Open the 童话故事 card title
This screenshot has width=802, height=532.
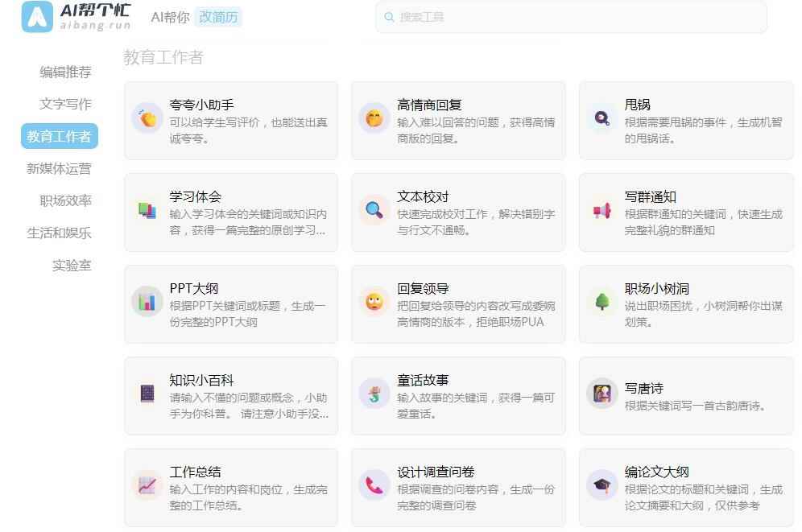[423, 380]
